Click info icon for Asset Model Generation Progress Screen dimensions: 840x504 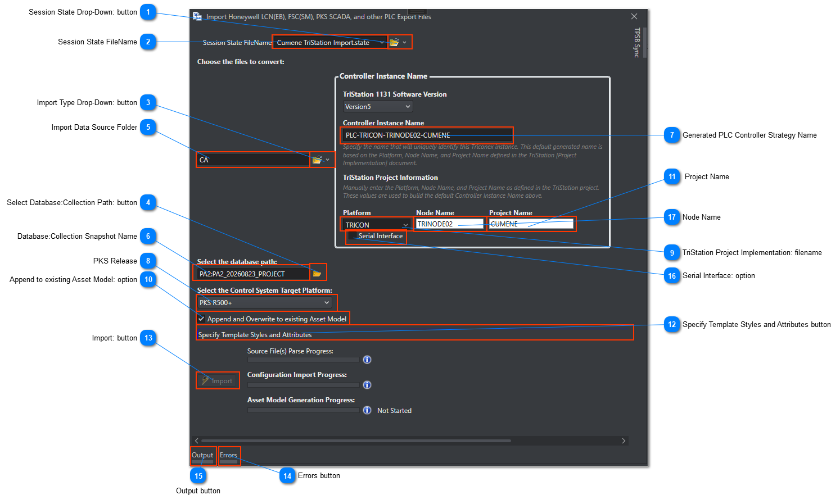click(x=367, y=410)
